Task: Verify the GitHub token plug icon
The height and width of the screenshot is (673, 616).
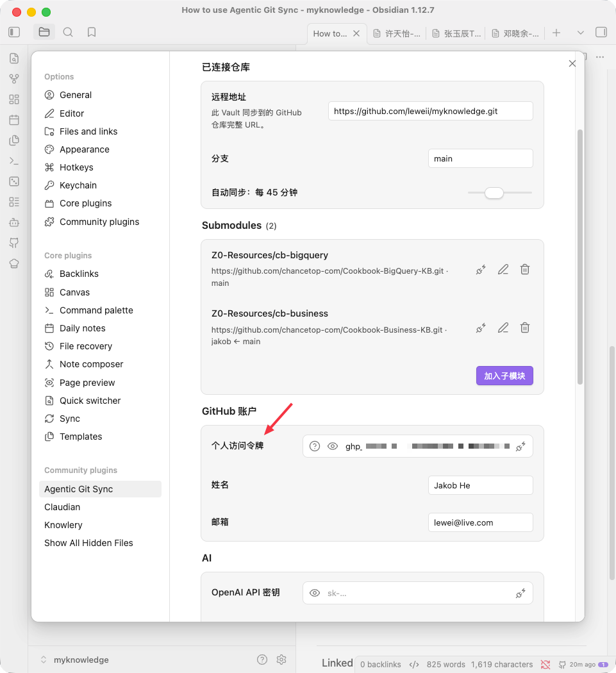Action: 520,446
